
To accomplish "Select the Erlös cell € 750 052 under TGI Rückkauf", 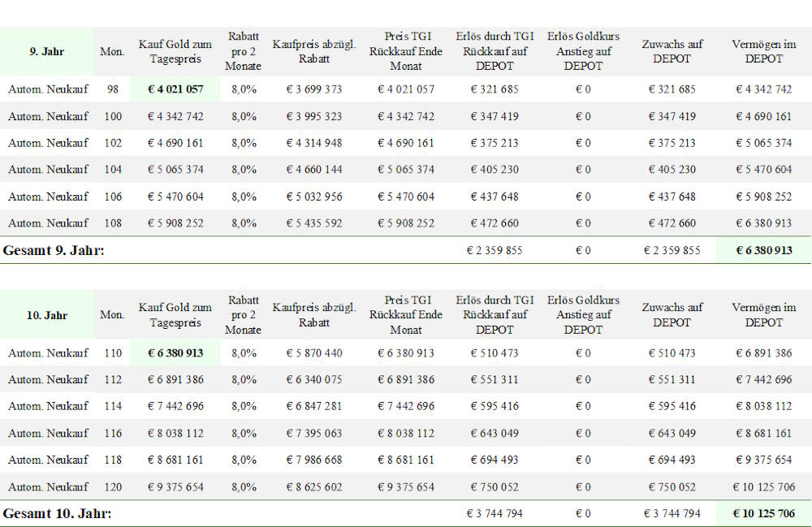I will click(x=495, y=486).
